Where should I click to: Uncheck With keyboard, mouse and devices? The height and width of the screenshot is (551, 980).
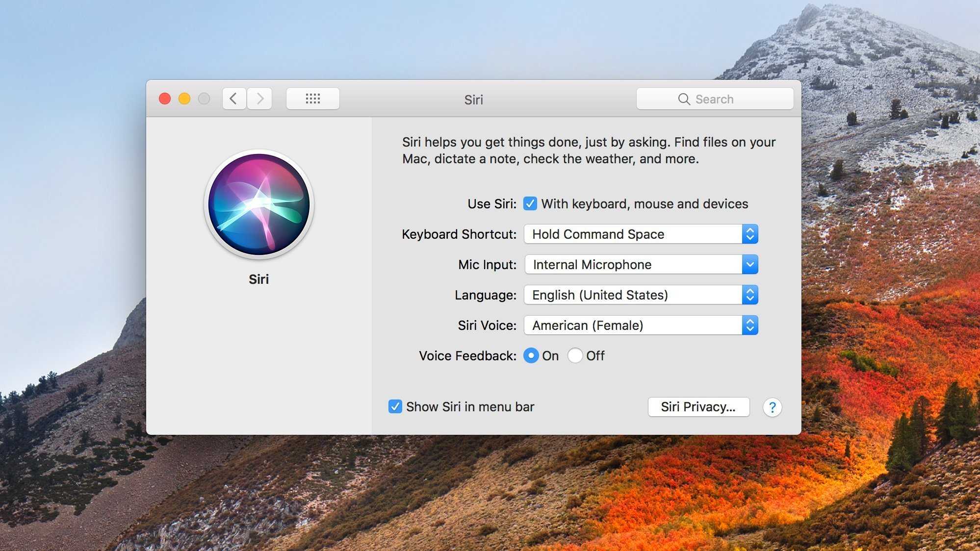pyautogui.click(x=530, y=203)
